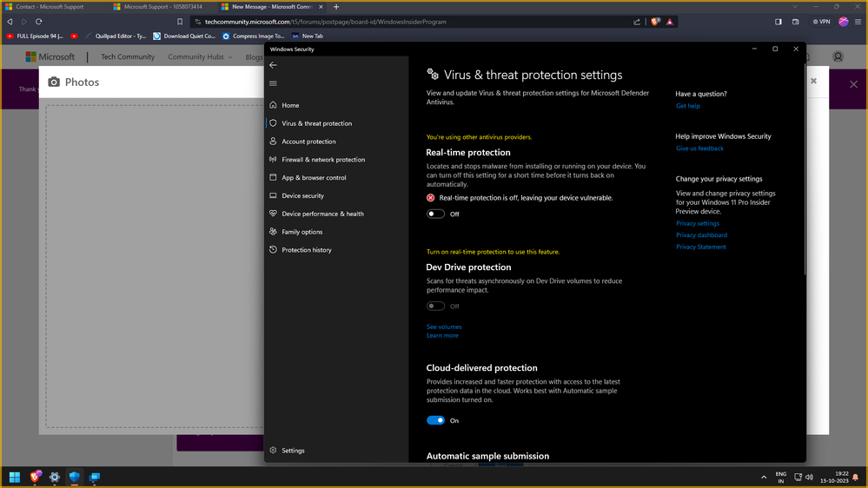Dismiss the purple banner with X

click(853, 84)
